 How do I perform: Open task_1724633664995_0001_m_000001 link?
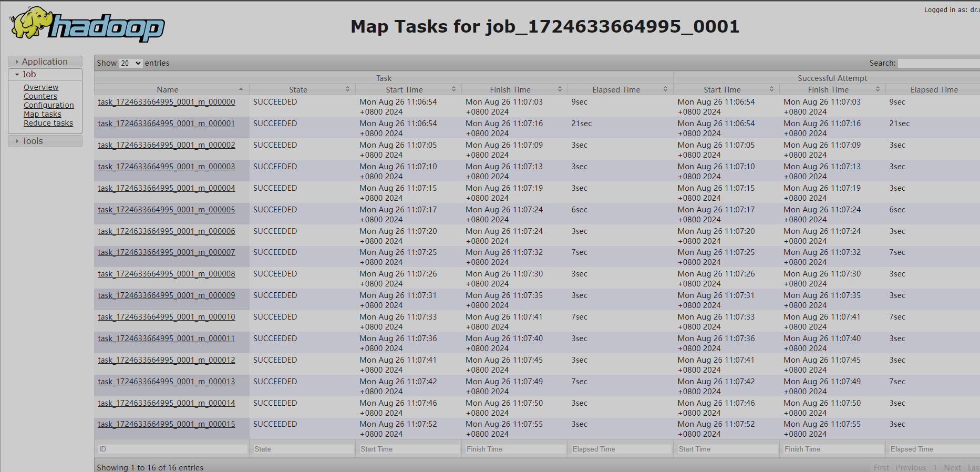tap(167, 124)
